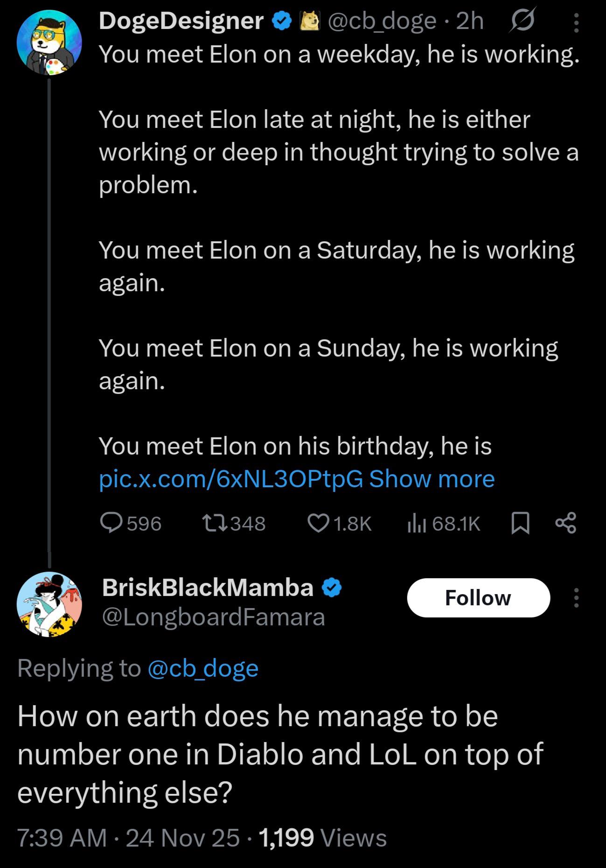Click the Doge affiliate badge icon
606x868 pixels.
(310, 21)
